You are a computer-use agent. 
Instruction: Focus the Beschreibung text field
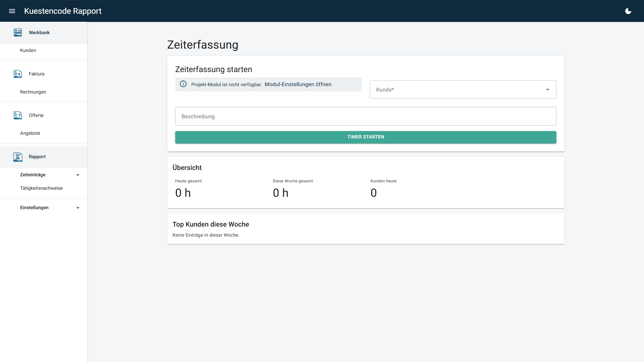pos(365,116)
